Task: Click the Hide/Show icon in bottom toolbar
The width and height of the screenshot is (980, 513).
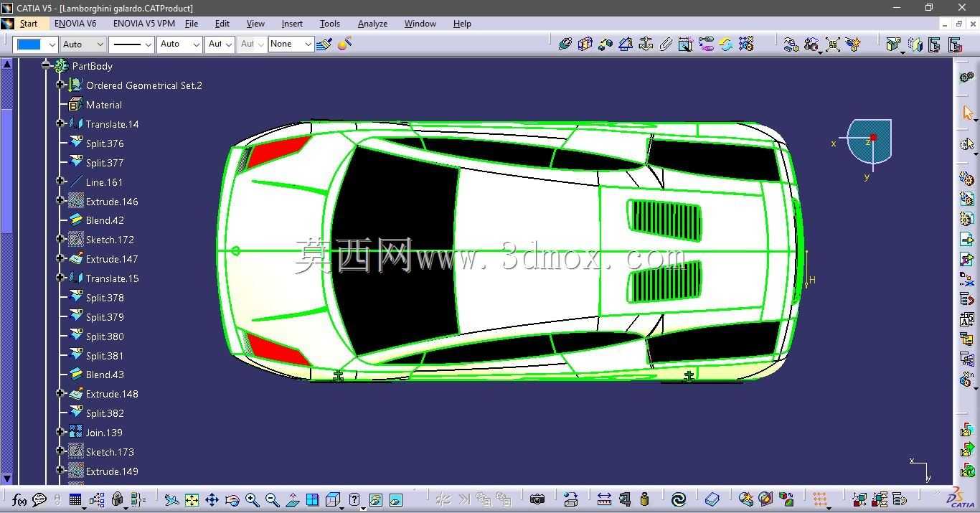Action: pos(375,500)
